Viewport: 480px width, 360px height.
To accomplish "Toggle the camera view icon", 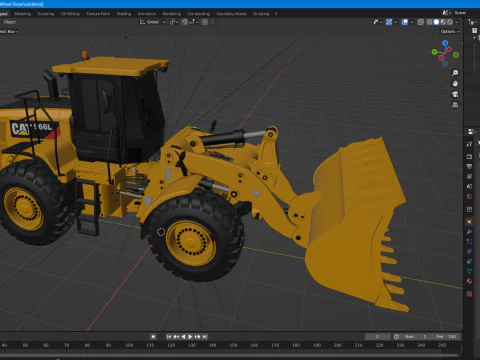I will point(455,94).
